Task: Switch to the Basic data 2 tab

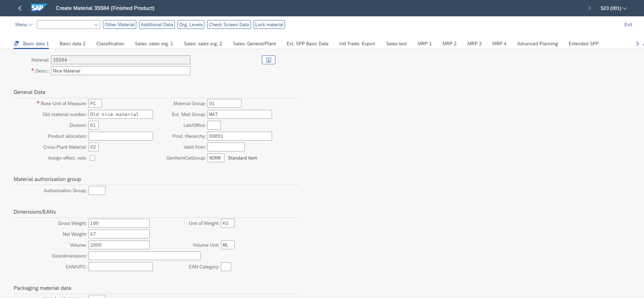Action: [72, 43]
